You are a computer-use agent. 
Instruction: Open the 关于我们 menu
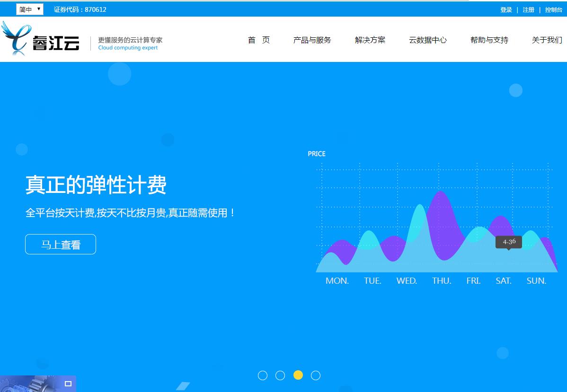point(547,40)
